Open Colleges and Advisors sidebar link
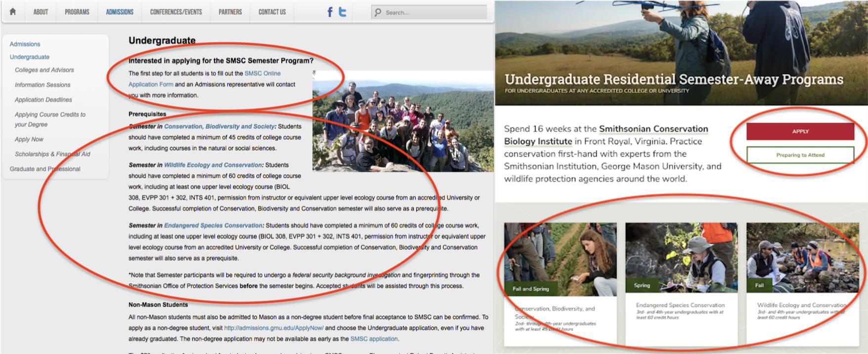868x354 pixels. [x=44, y=70]
